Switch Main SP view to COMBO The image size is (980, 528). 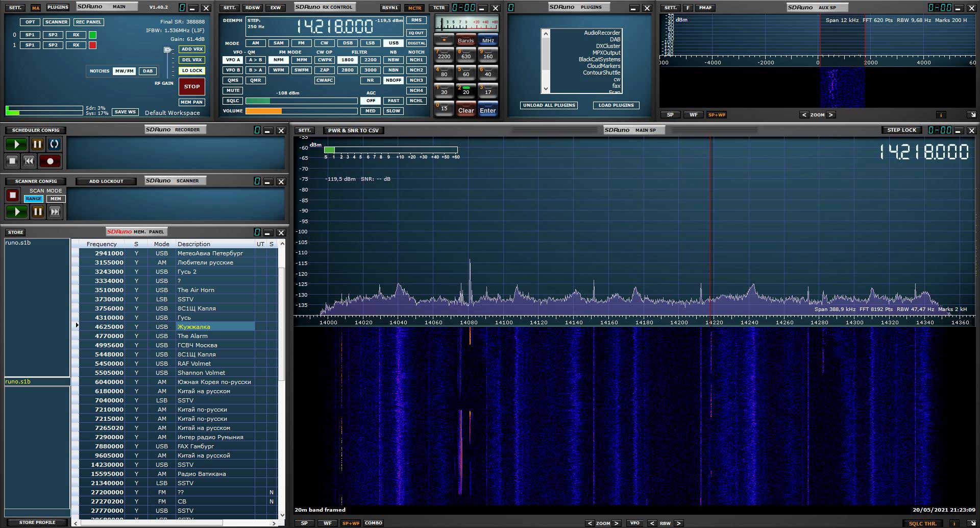tap(374, 523)
